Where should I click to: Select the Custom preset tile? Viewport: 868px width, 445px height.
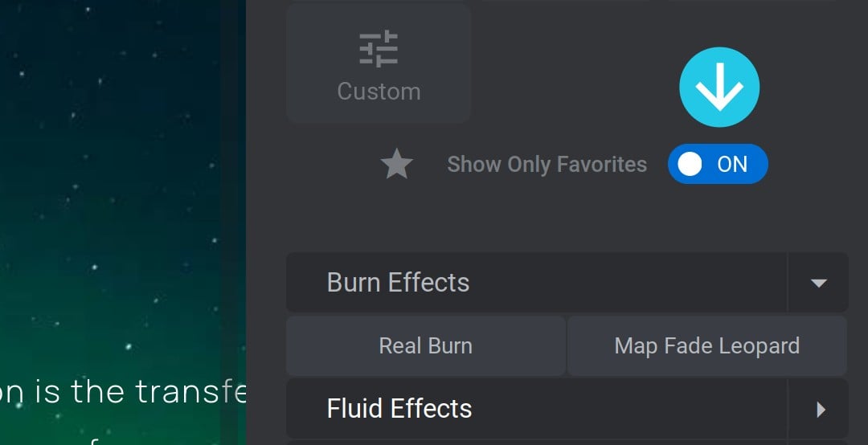pyautogui.click(x=379, y=63)
